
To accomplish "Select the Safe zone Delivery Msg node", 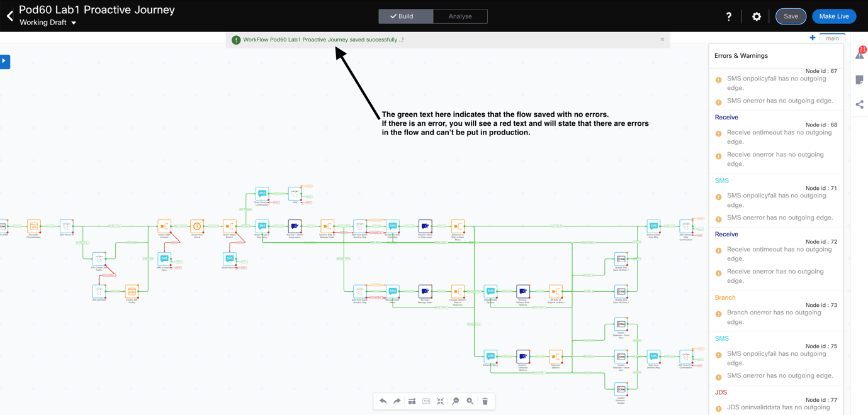I will click(653, 357).
